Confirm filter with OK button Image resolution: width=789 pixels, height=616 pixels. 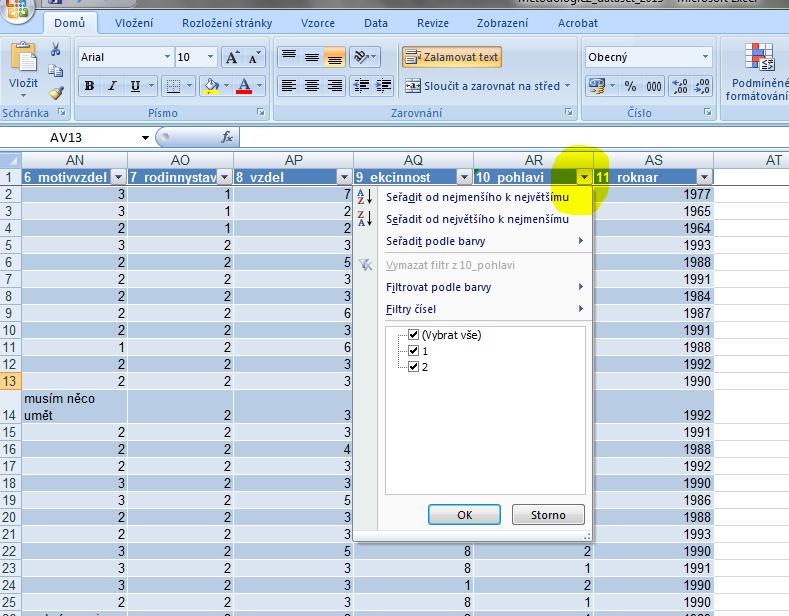[464, 514]
